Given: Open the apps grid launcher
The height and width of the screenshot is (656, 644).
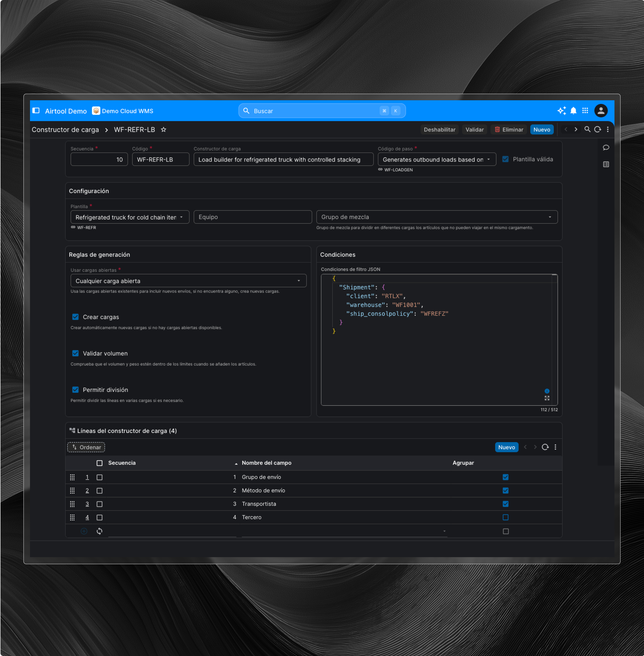Looking at the screenshot, I should [585, 111].
